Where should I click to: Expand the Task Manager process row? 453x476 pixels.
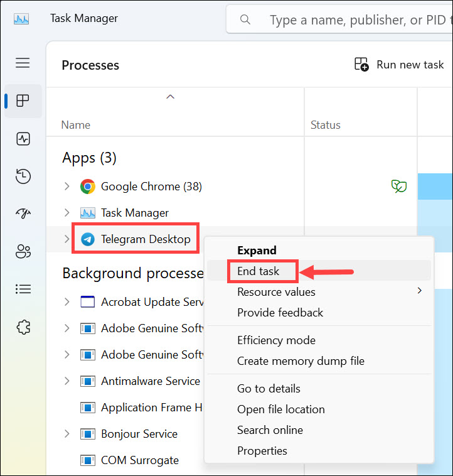pyautogui.click(x=67, y=213)
